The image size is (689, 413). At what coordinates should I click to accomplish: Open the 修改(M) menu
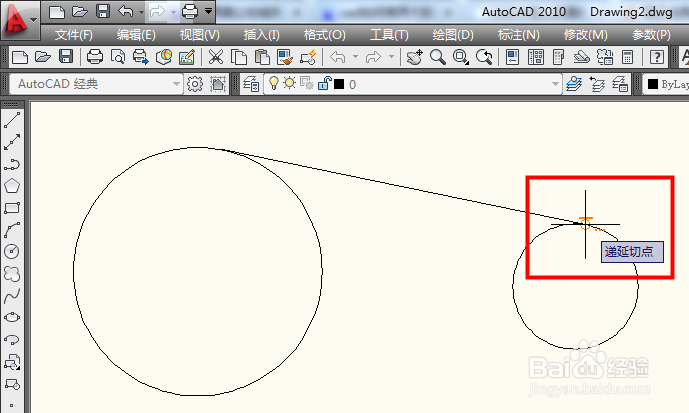click(585, 34)
